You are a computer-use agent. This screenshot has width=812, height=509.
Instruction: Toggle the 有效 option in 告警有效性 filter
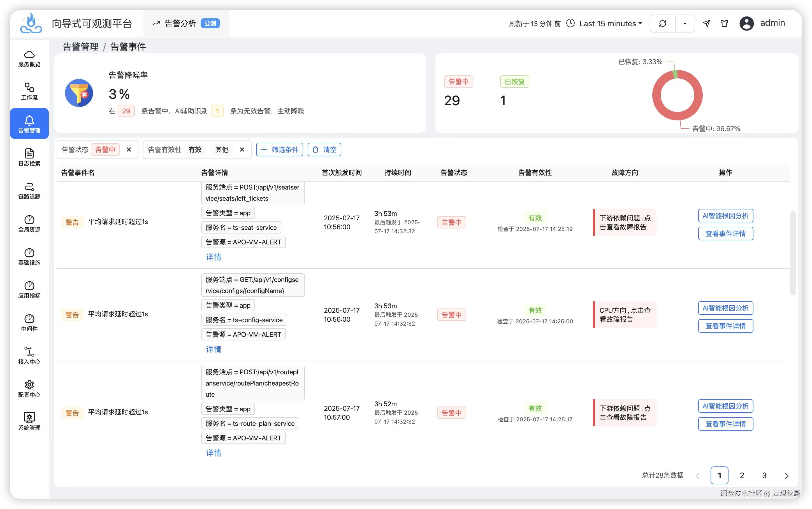point(195,150)
